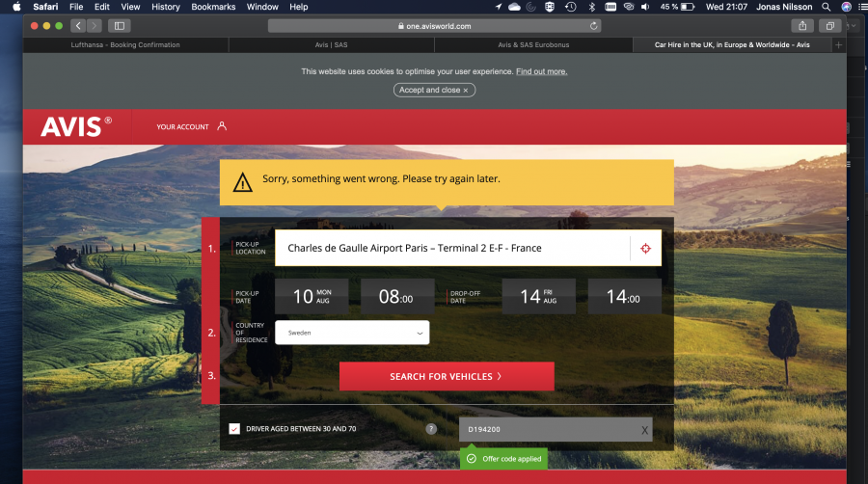Click Accept and close cookie button
Image resolution: width=868 pixels, height=484 pixels.
(434, 90)
